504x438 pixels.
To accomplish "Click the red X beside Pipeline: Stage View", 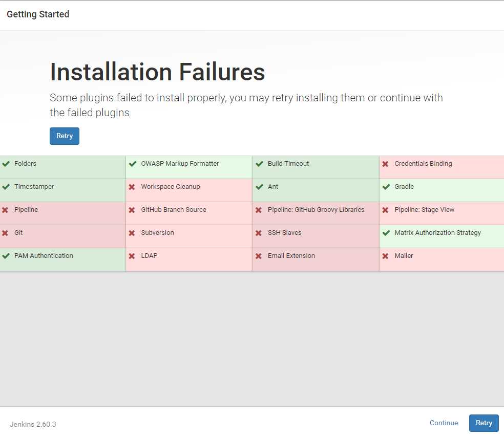I will (x=385, y=210).
